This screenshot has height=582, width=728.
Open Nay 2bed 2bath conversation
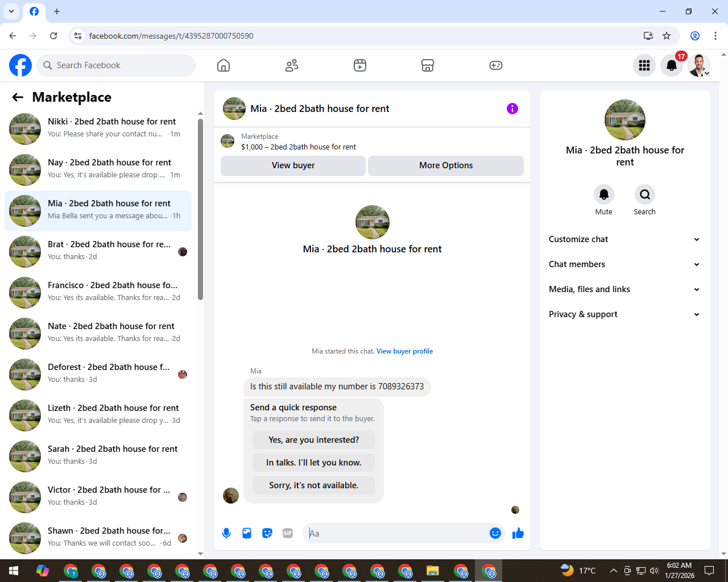[98, 169]
